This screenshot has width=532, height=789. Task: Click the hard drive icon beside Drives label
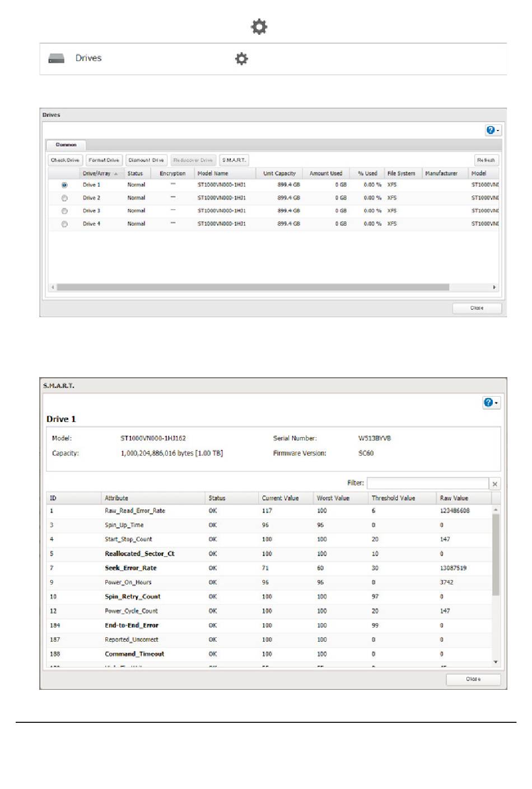pyautogui.click(x=57, y=58)
